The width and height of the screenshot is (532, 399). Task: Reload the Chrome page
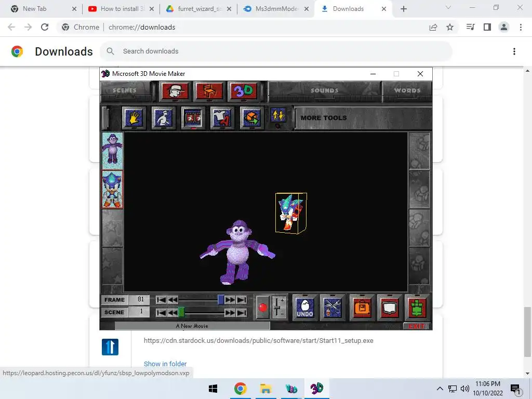45,27
